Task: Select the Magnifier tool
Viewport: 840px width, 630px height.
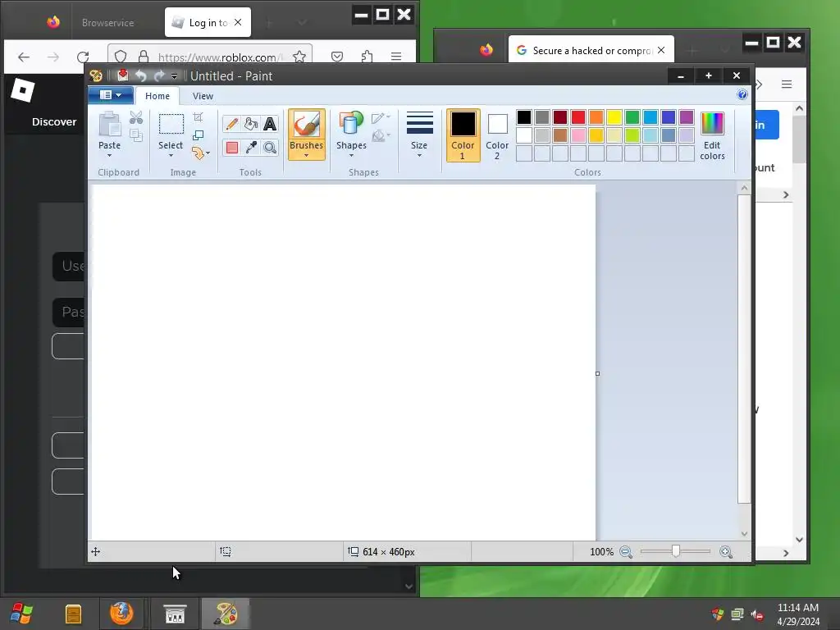Action: (270, 148)
